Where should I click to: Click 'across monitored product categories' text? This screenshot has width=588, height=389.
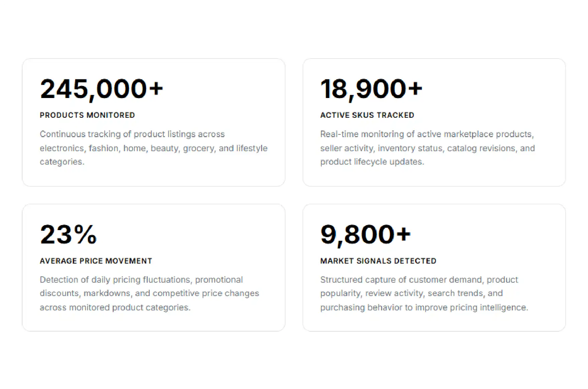click(x=115, y=307)
